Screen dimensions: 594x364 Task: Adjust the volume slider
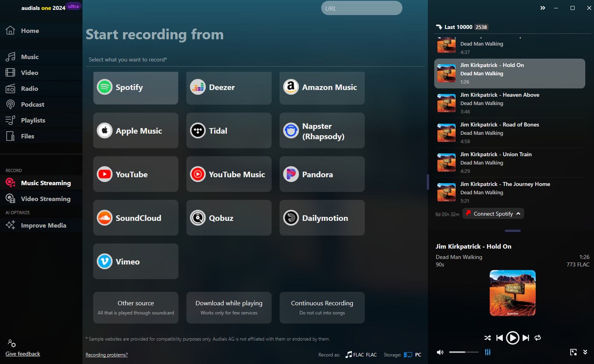(x=464, y=352)
